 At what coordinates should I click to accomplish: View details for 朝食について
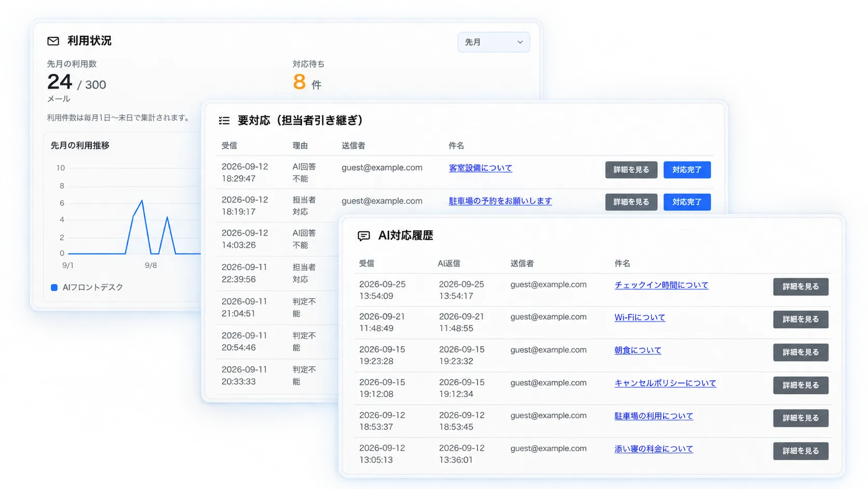pyautogui.click(x=801, y=352)
